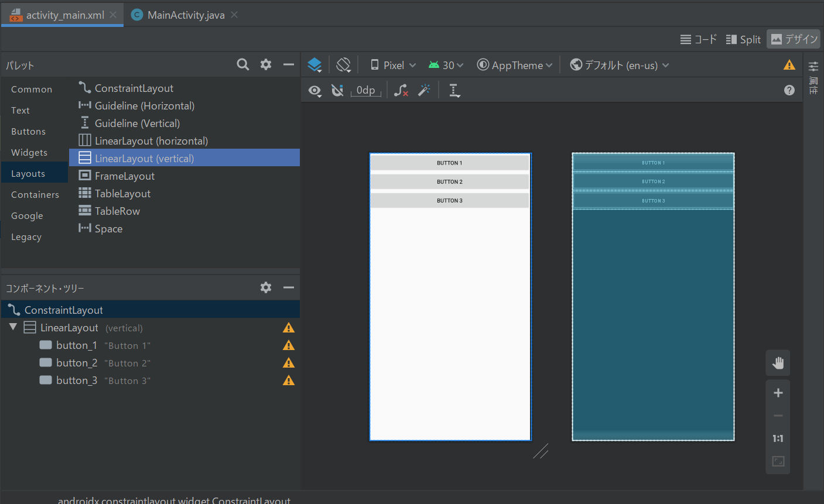Switch to the MainActivity.java tab
This screenshot has height=504, width=824.
pyautogui.click(x=186, y=15)
